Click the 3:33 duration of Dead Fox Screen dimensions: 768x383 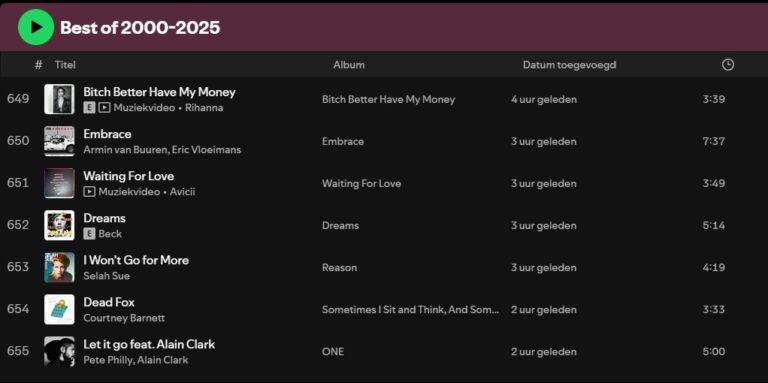[x=713, y=310]
